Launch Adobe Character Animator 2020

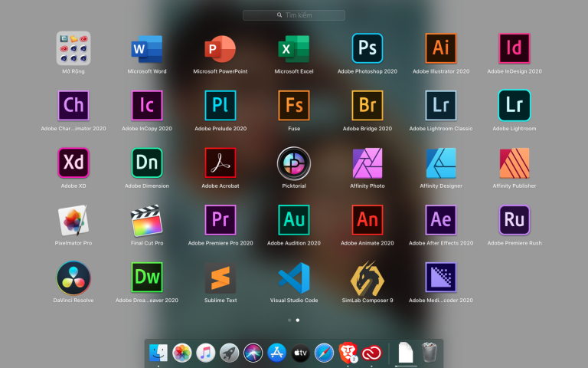[73, 106]
